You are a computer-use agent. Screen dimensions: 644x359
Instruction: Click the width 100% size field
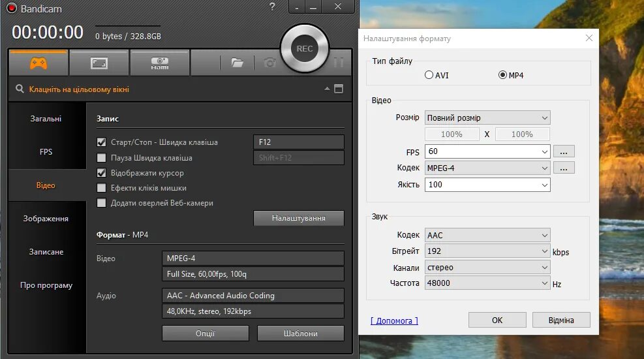[x=452, y=134]
